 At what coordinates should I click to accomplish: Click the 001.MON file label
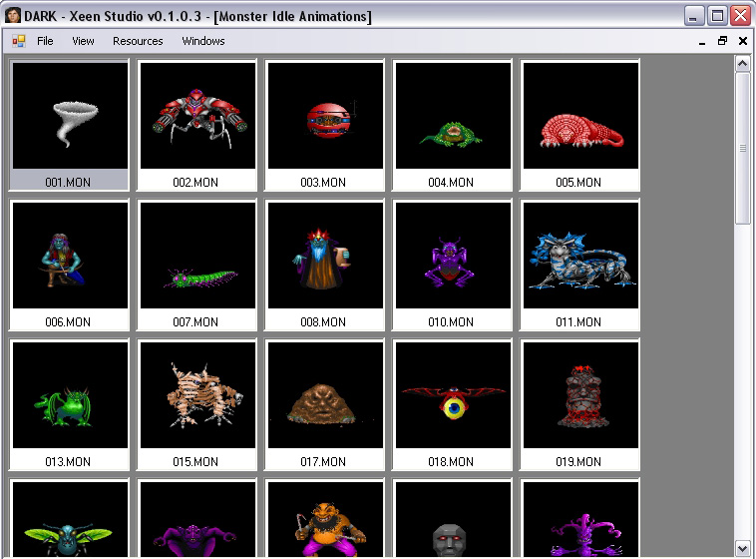pos(68,183)
